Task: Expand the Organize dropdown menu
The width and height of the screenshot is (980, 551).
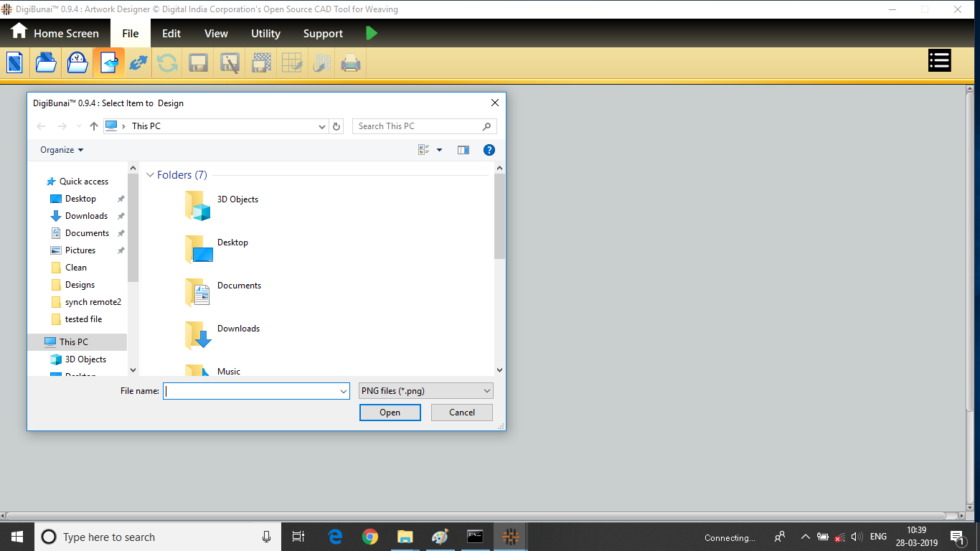Action: [x=62, y=150]
